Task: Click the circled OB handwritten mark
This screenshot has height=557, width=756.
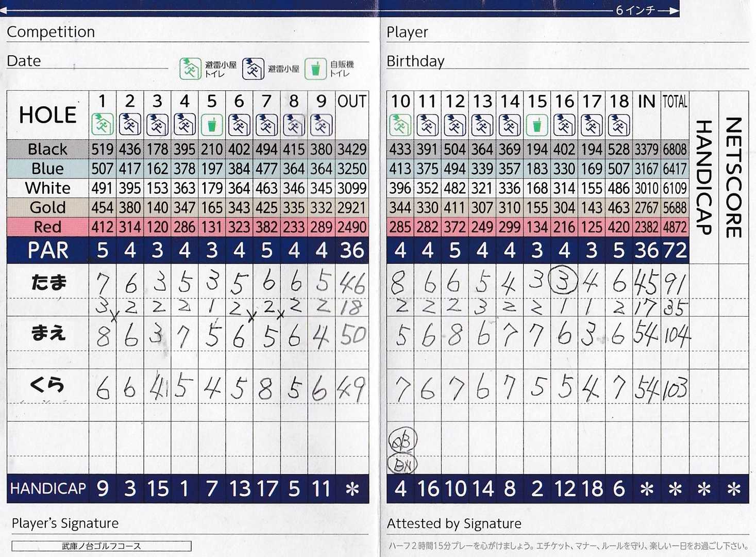Action: [402, 440]
